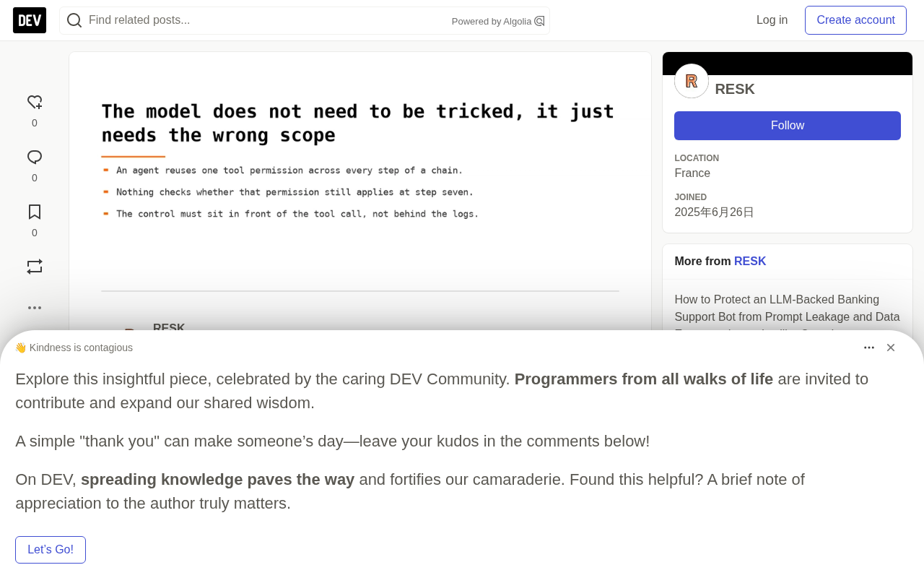Jump to comments via the speech bubble icon
This screenshot has height=578, width=924.
pos(35,157)
